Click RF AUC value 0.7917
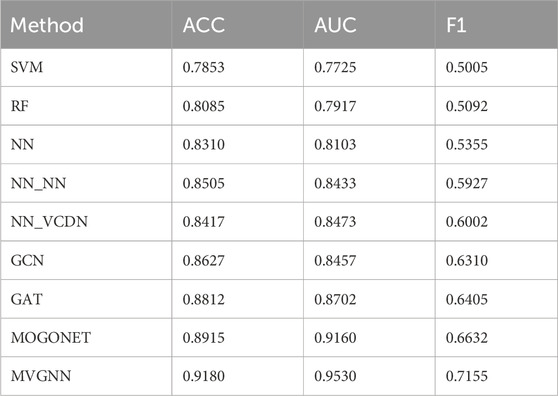This screenshot has height=396, width=558. coord(335,106)
